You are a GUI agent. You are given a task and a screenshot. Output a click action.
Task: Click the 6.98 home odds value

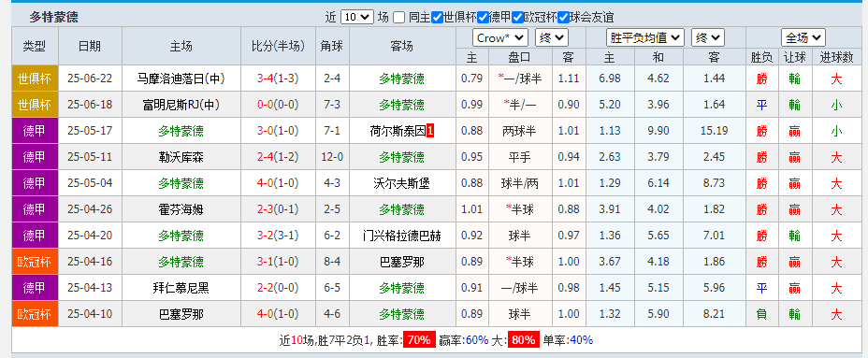pos(610,79)
